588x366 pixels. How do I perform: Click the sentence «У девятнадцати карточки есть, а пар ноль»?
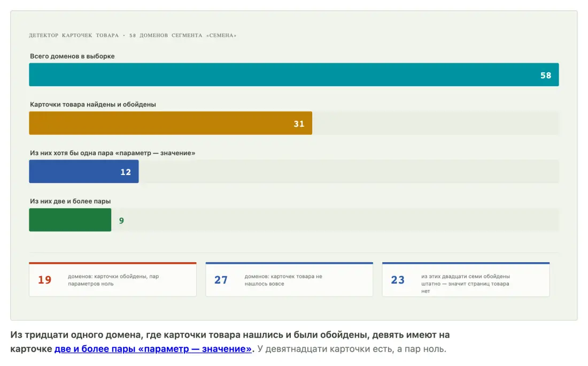[352, 349]
